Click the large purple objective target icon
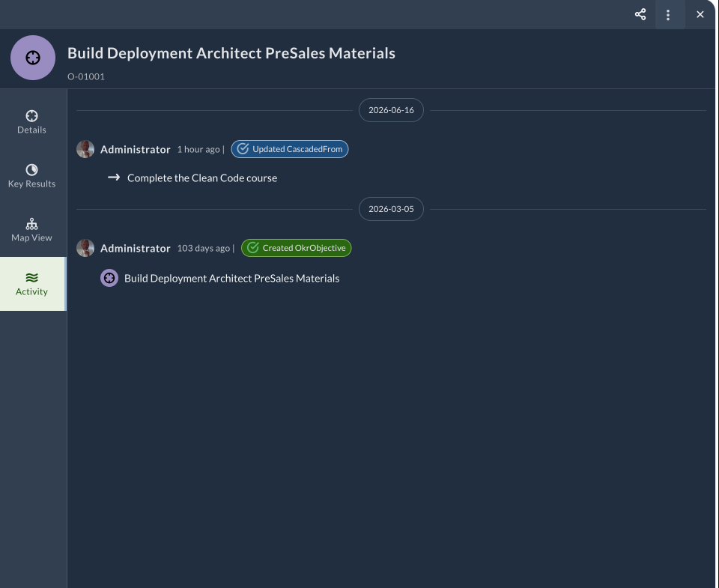Image resolution: width=719 pixels, height=588 pixels. [33, 58]
